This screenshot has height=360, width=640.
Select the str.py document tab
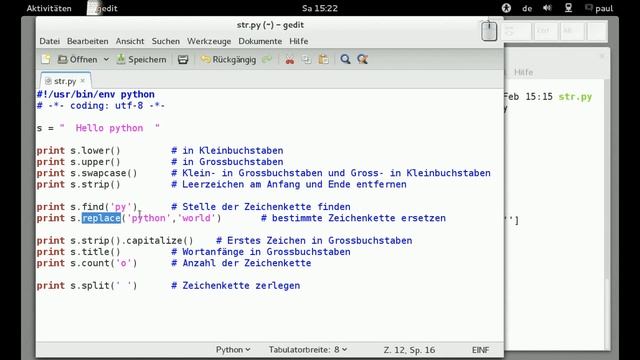[65, 81]
